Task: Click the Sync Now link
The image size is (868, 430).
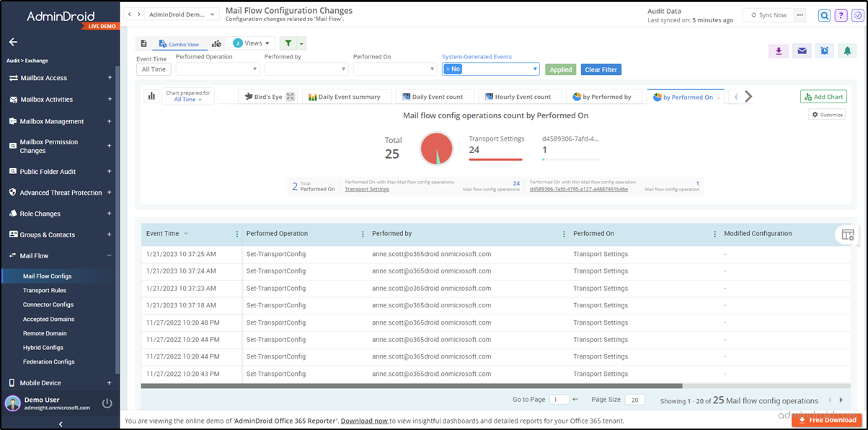Action: point(774,14)
